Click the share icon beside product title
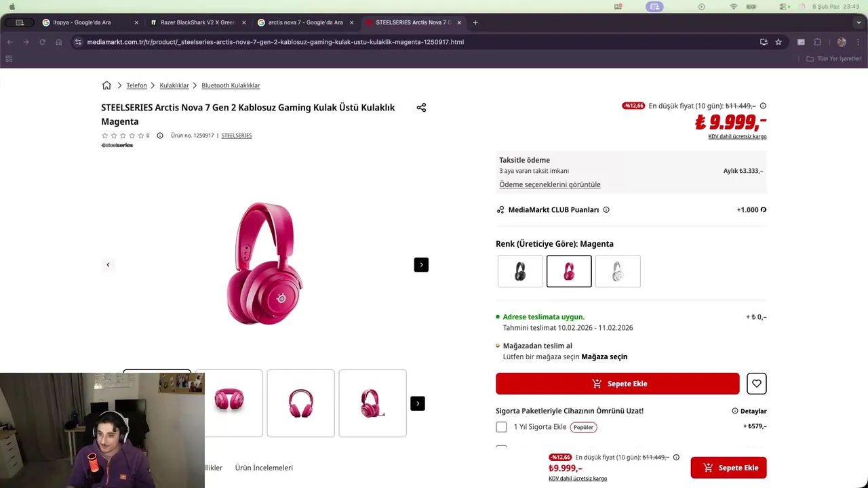 421,108
